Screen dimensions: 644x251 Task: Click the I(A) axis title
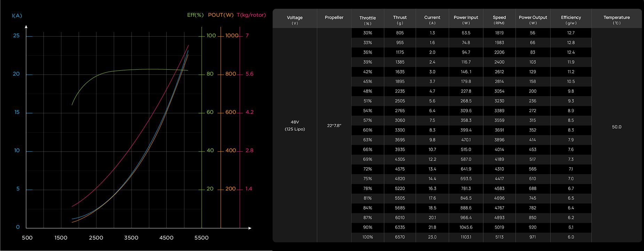click(x=17, y=16)
